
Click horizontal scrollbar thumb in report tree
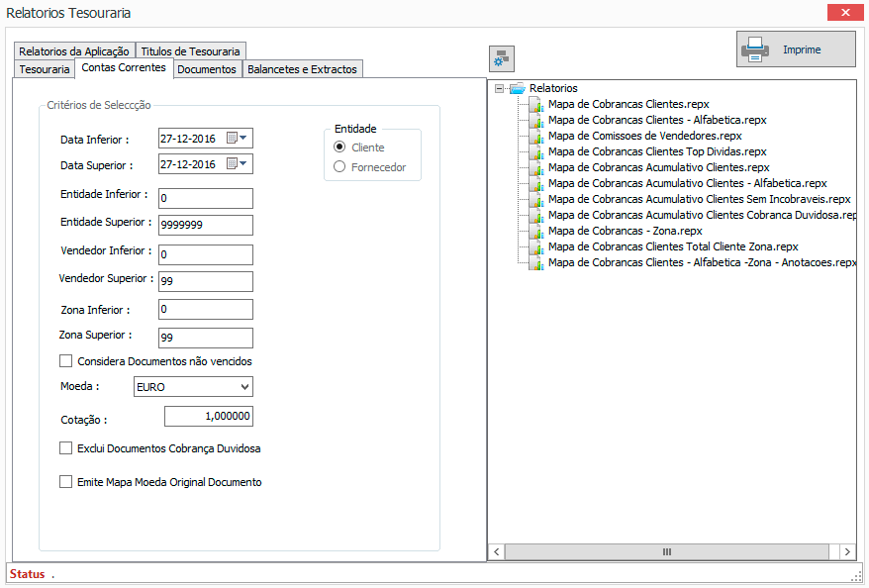point(667,552)
